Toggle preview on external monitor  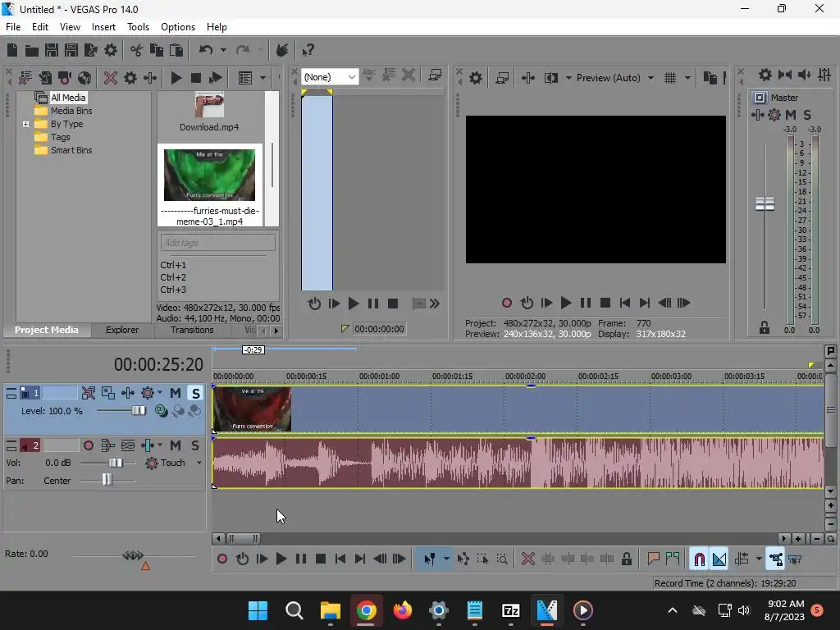[x=502, y=78]
